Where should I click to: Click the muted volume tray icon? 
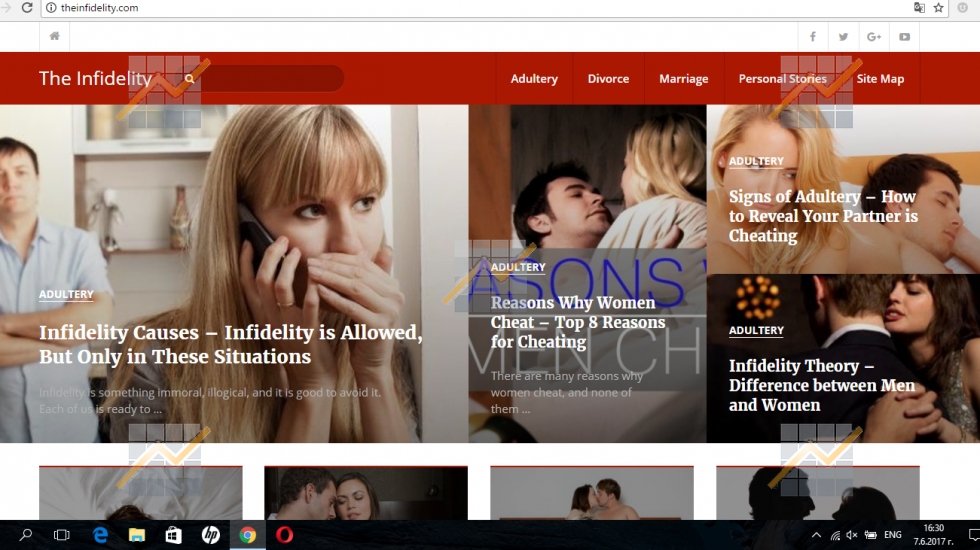click(852, 535)
